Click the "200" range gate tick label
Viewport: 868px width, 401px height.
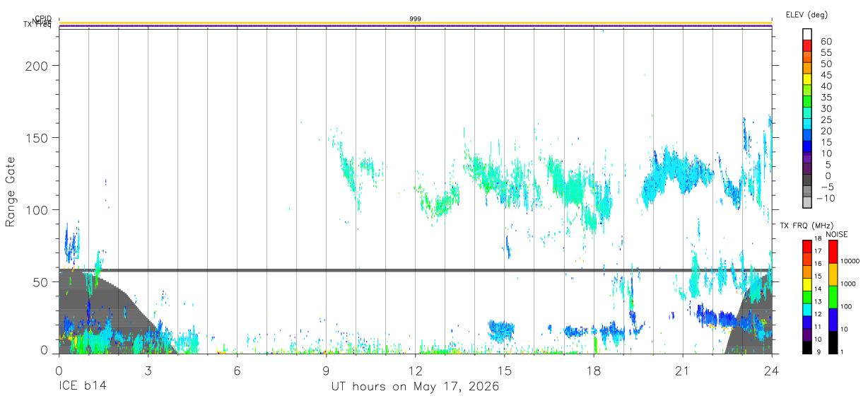tap(38, 66)
